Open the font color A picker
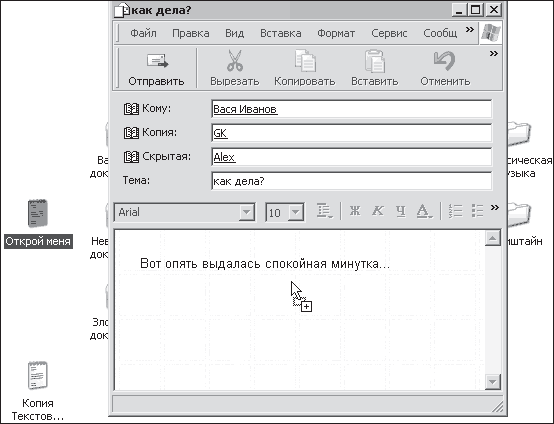The width and height of the screenshot is (554, 424). click(424, 211)
